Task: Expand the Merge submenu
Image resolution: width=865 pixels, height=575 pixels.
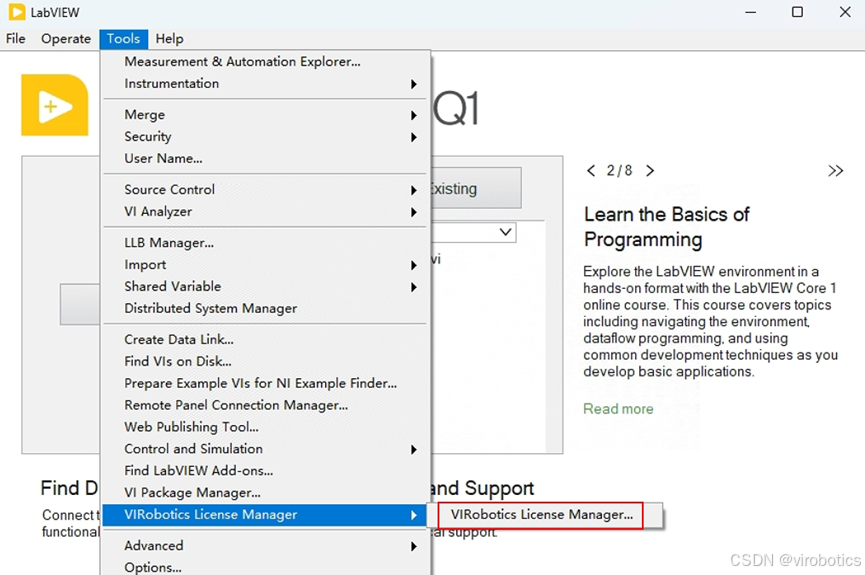Action: click(x=265, y=115)
